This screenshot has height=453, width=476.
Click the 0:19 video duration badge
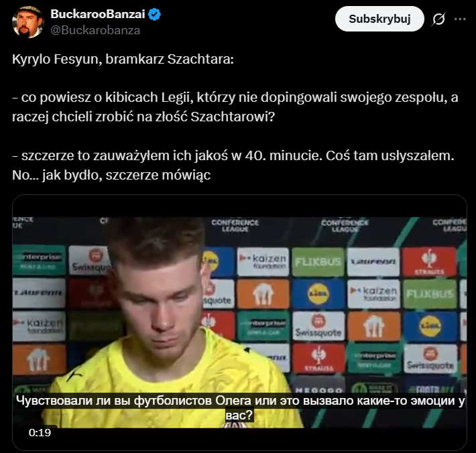pyautogui.click(x=40, y=432)
